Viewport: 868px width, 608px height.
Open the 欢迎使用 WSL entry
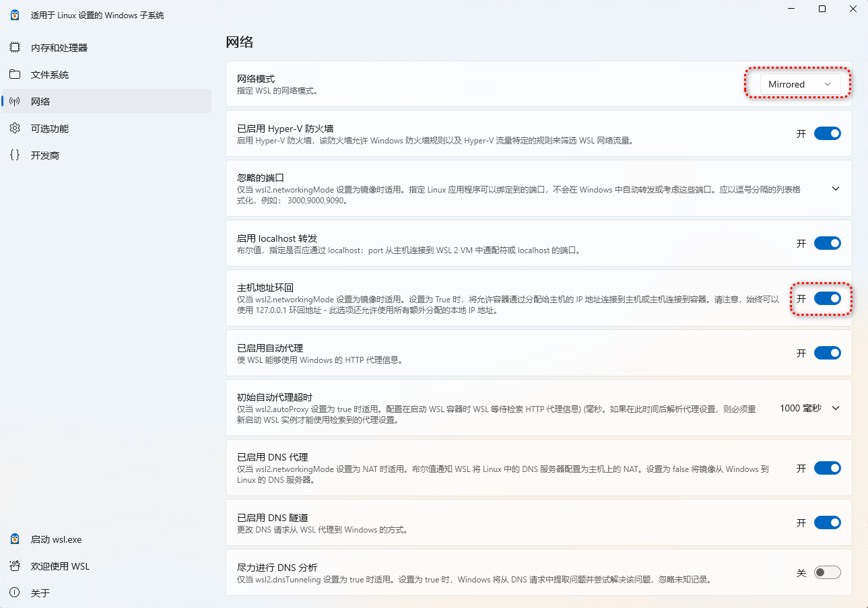[x=106, y=566]
